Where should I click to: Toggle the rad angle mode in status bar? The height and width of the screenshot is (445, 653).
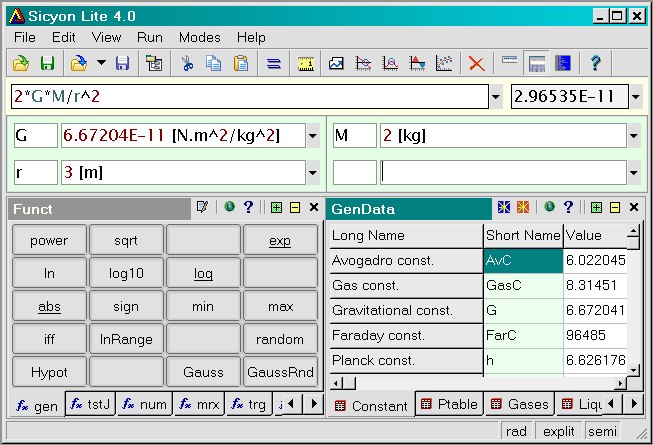[x=516, y=432]
